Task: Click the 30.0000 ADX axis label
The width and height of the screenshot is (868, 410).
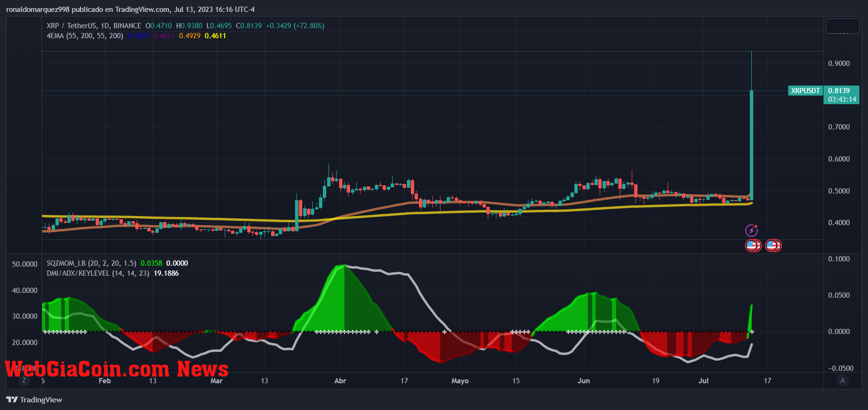Action: tap(24, 316)
